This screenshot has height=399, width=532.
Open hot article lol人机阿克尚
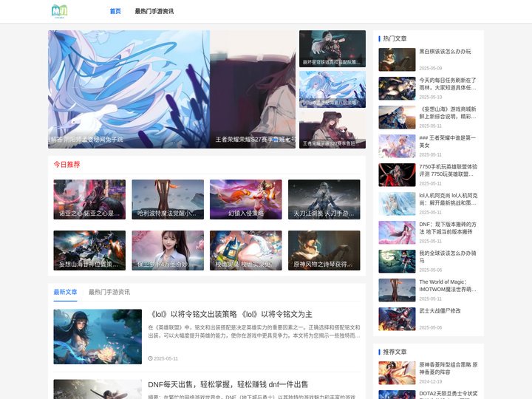click(449, 199)
